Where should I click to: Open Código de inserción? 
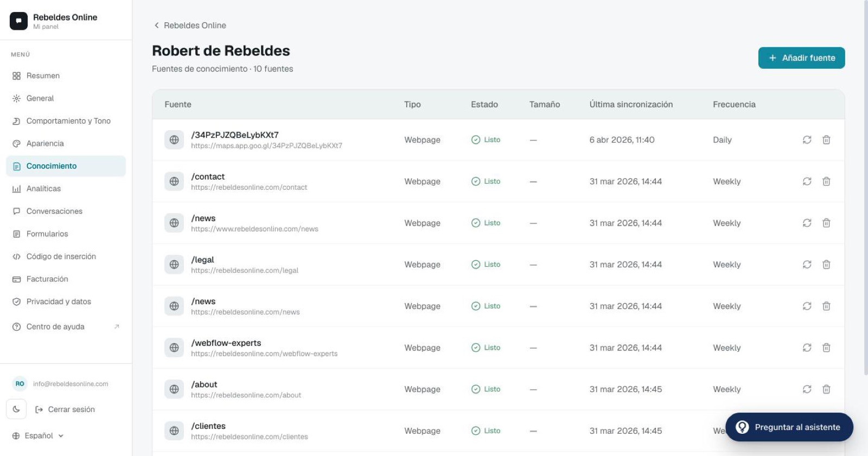tap(66, 256)
